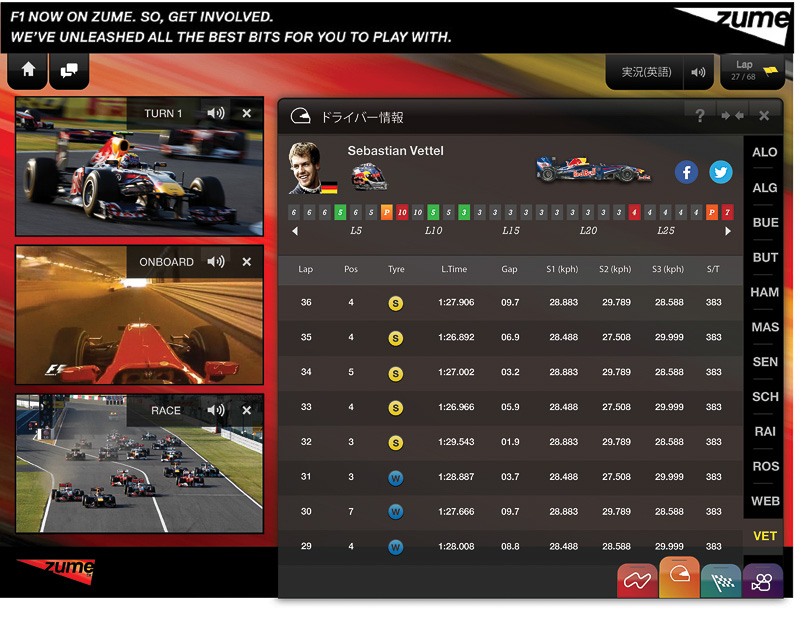Click lap 36 soft tyre icon

coord(395,303)
